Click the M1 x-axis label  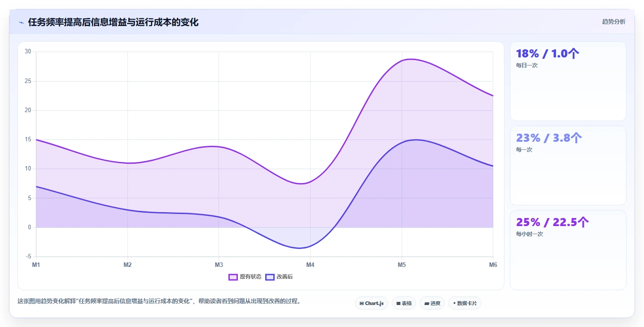coord(36,265)
